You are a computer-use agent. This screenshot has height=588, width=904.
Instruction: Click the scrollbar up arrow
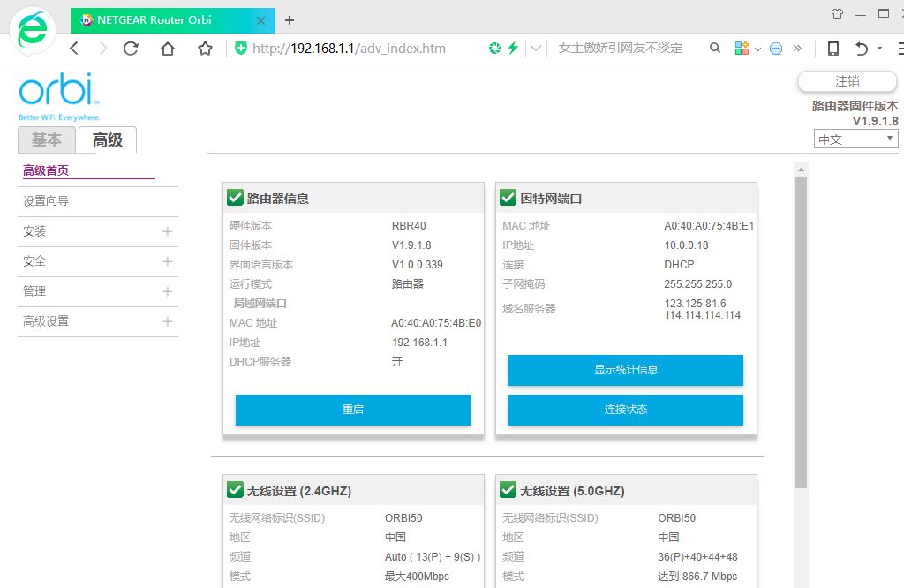801,170
